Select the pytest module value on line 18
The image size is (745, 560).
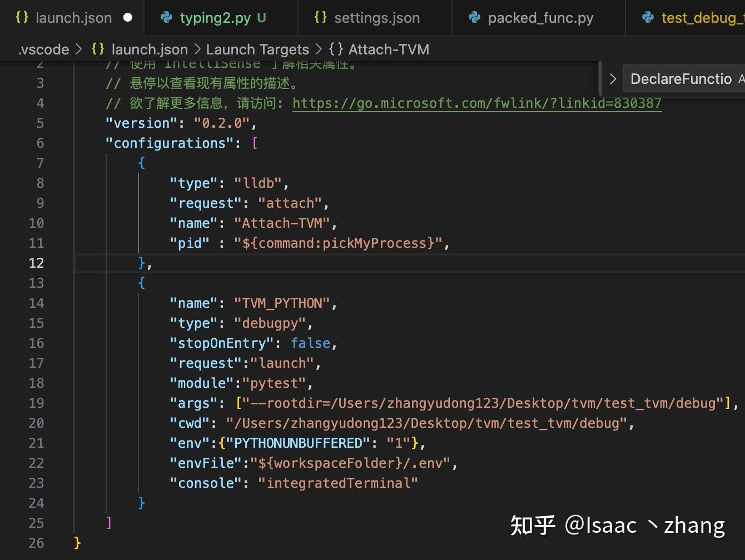[x=274, y=383]
